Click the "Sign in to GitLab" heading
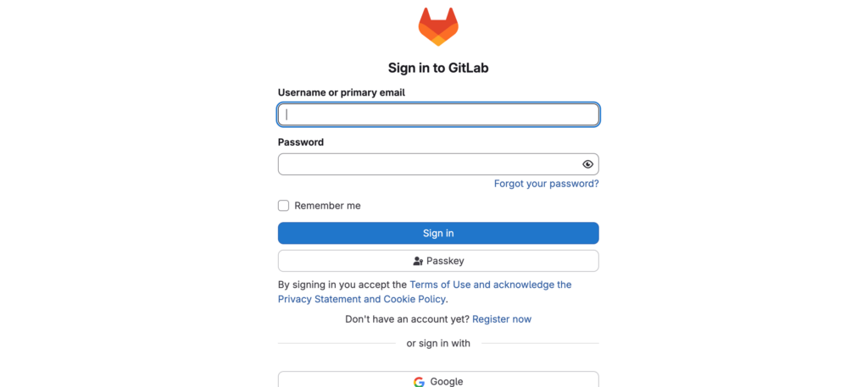Screen dimensions: 868x387 (438, 68)
